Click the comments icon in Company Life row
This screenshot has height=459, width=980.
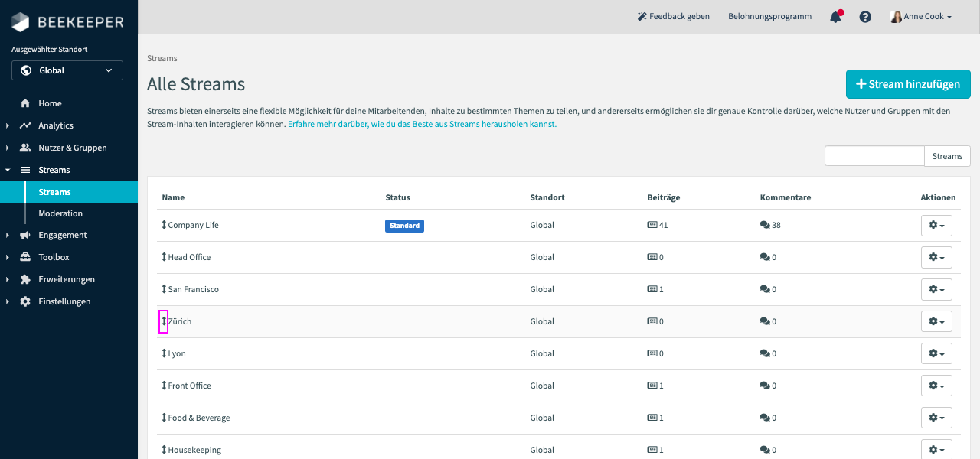click(765, 225)
